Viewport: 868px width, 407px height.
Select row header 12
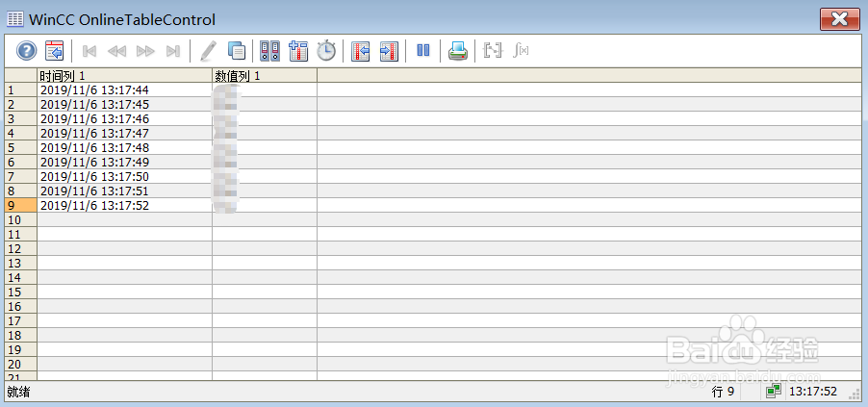(x=21, y=248)
